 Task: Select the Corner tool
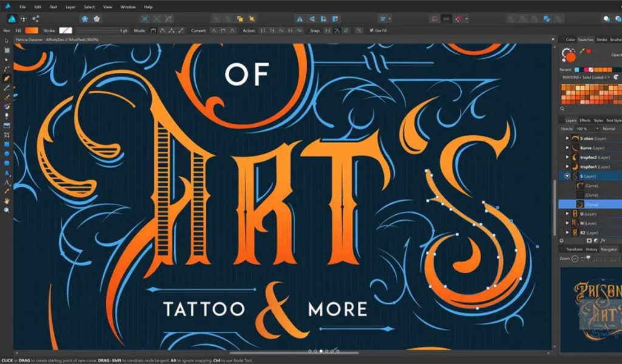[7, 69]
